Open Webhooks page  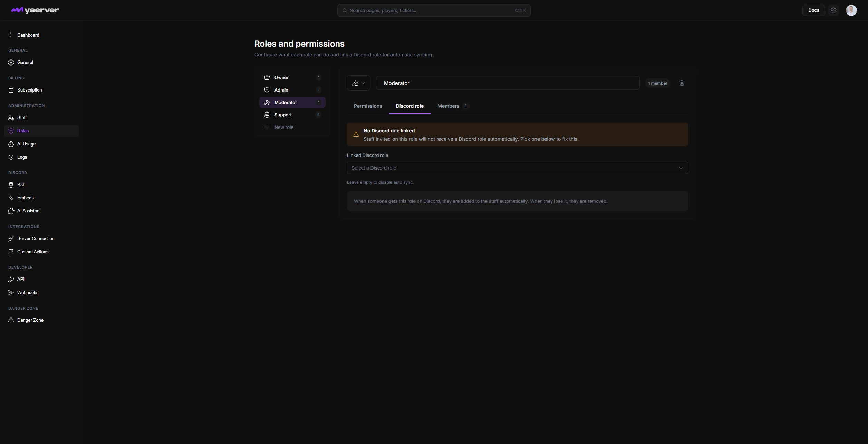click(x=41, y=293)
